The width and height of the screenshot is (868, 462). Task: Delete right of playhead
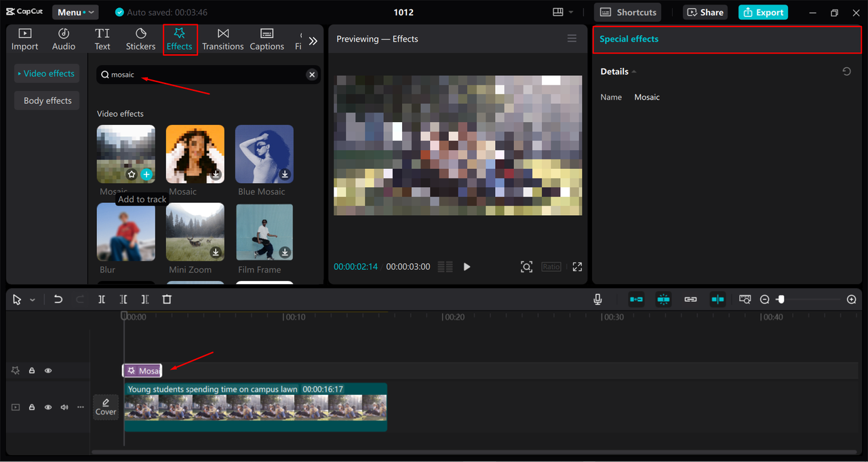[x=145, y=299]
